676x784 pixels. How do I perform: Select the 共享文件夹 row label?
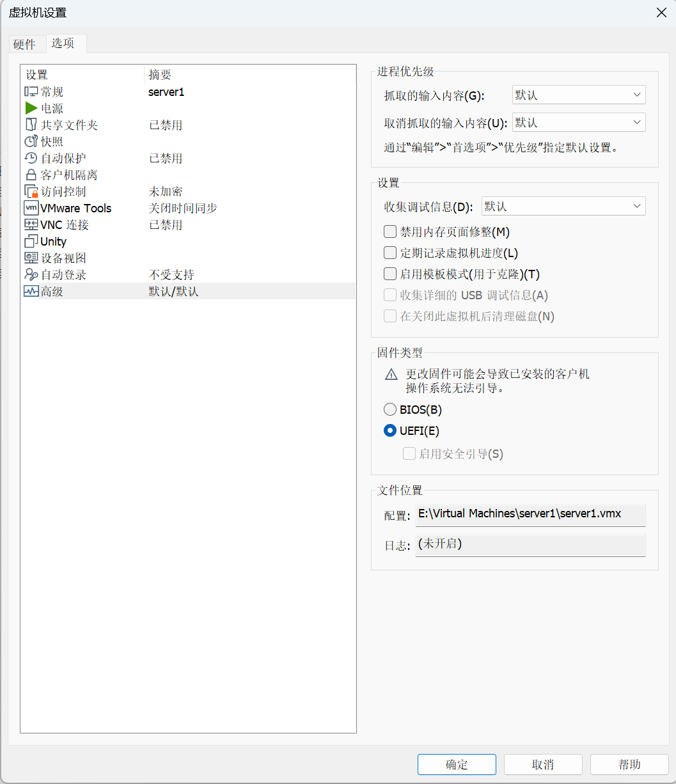70,125
